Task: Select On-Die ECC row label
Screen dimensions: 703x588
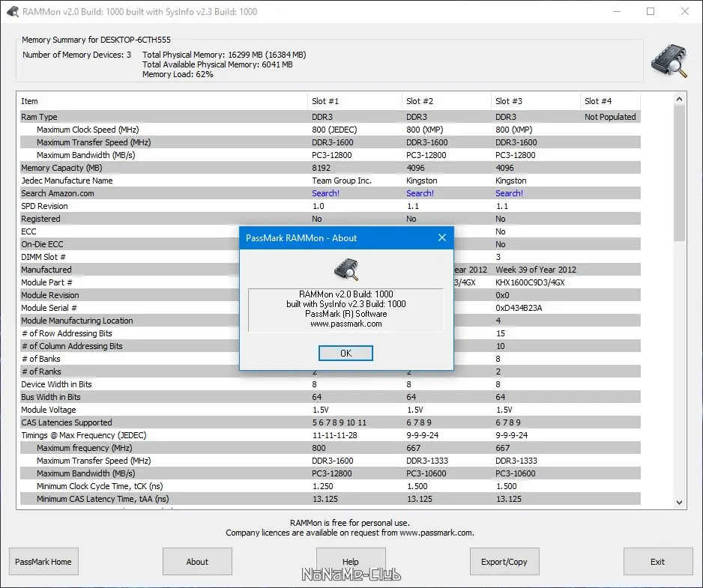Action: point(42,244)
